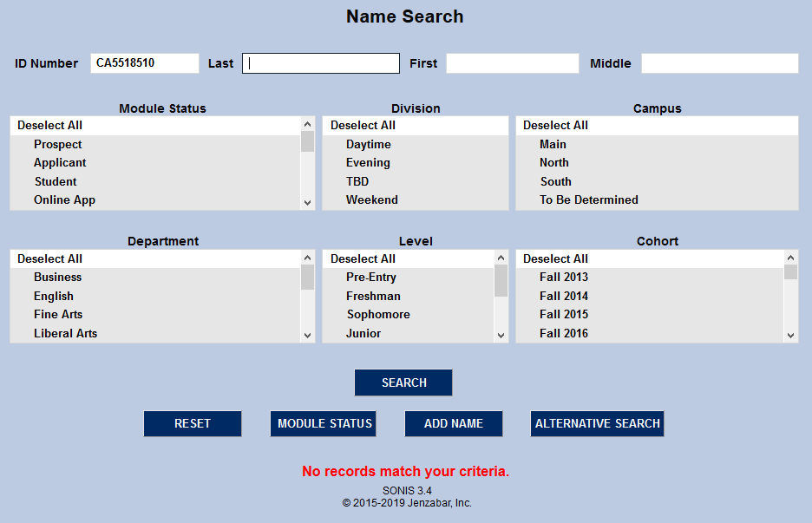Viewport: 812px width, 523px height.
Task: Open ALTERNATIVE SEARCH
Action: [597, 423]
